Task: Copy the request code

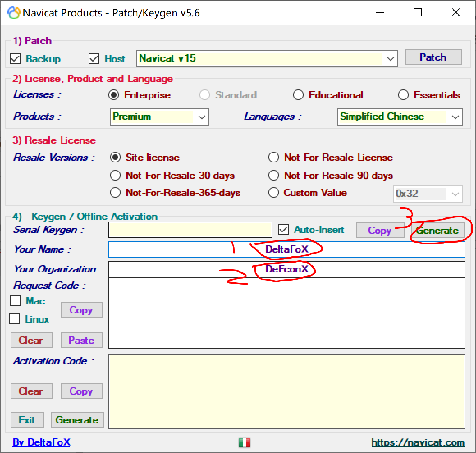Action: [x=81, y=310]
